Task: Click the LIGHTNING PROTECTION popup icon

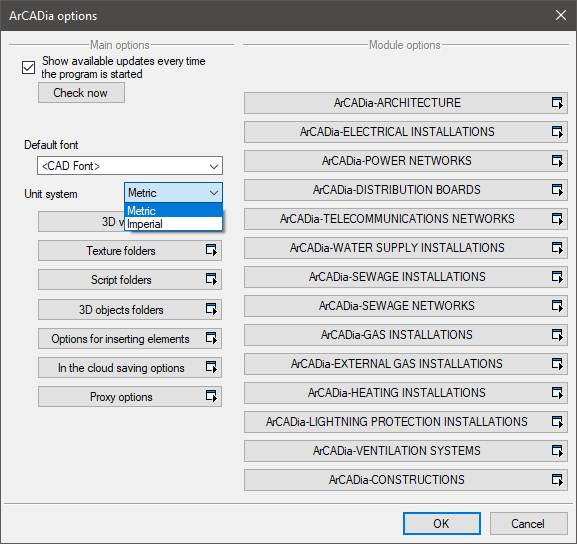Action: 557,422
